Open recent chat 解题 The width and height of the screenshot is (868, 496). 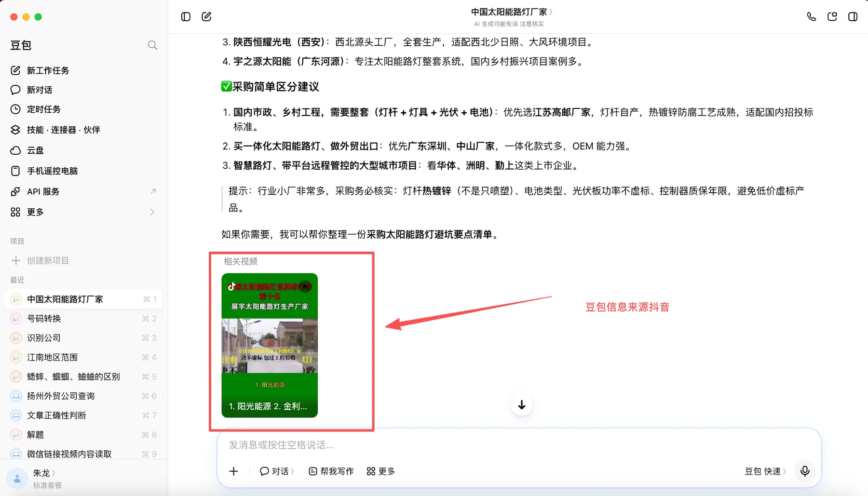83,435
